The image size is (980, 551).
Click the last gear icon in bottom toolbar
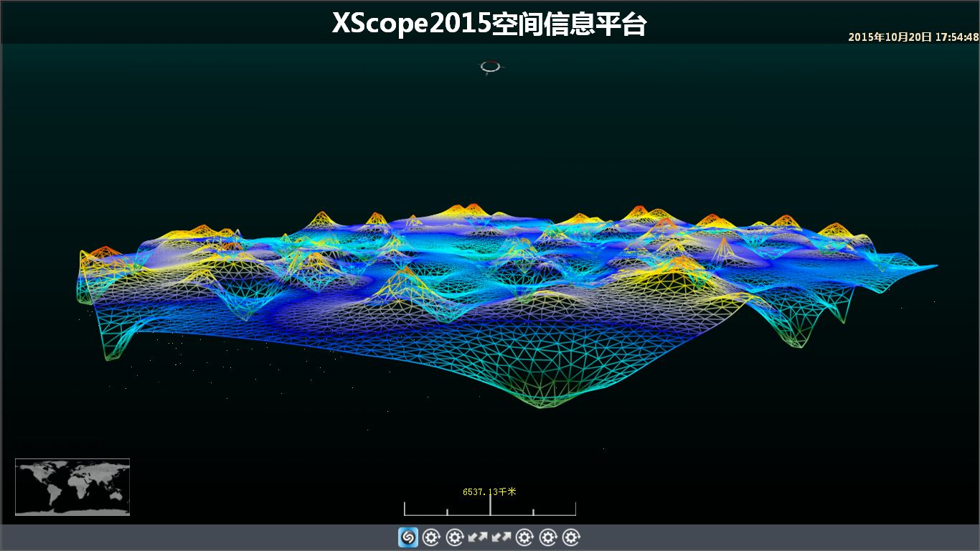tap(571, 537)
